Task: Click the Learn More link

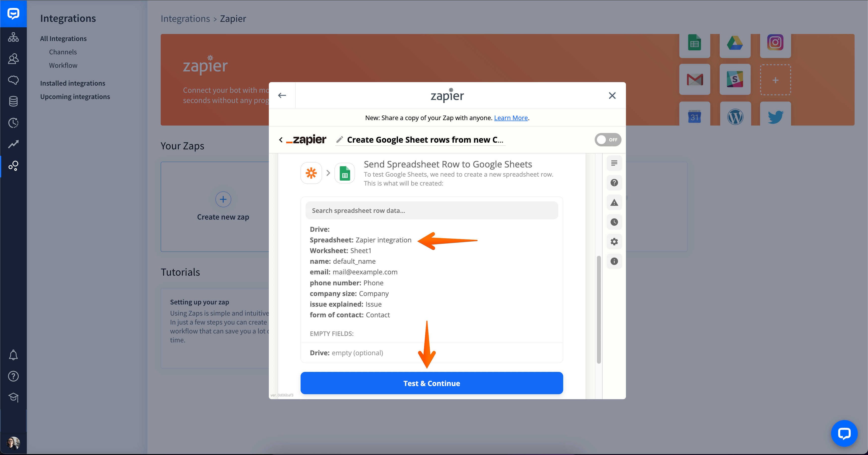Action: click(511, 118)
